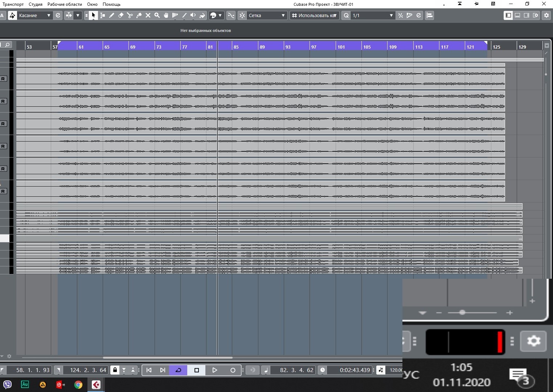The height and width of the screenshot is (392, 553).
Task: Select the Color paint bucket tool
Action: 202,15
